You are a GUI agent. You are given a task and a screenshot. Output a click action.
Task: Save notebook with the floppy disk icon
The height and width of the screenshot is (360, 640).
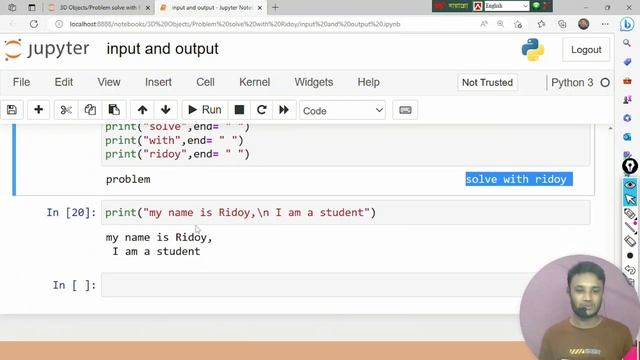12,110
